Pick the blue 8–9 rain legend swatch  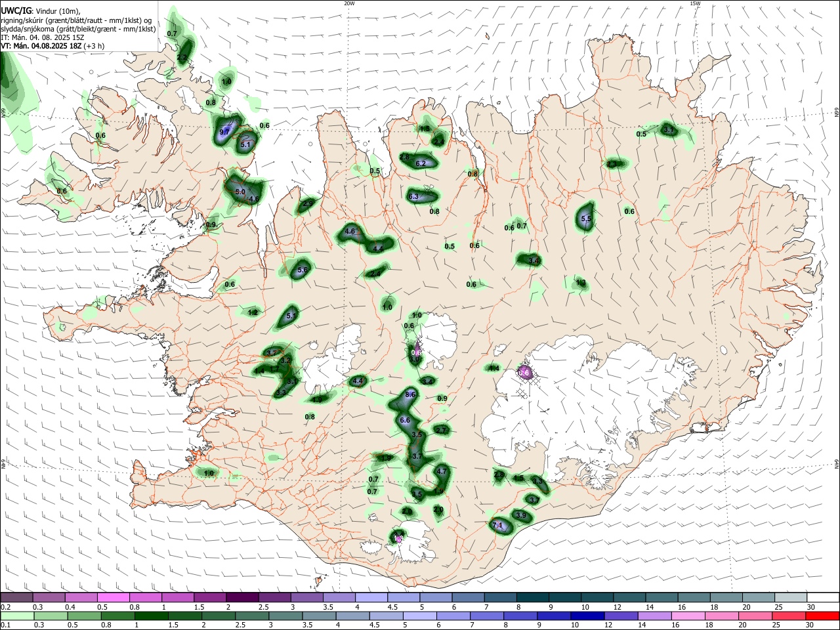point(520,616)
